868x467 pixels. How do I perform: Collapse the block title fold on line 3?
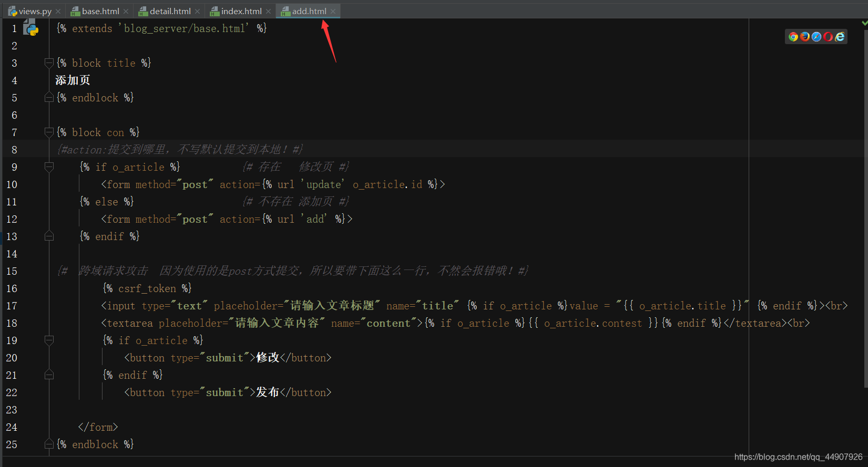click(49, 63)
